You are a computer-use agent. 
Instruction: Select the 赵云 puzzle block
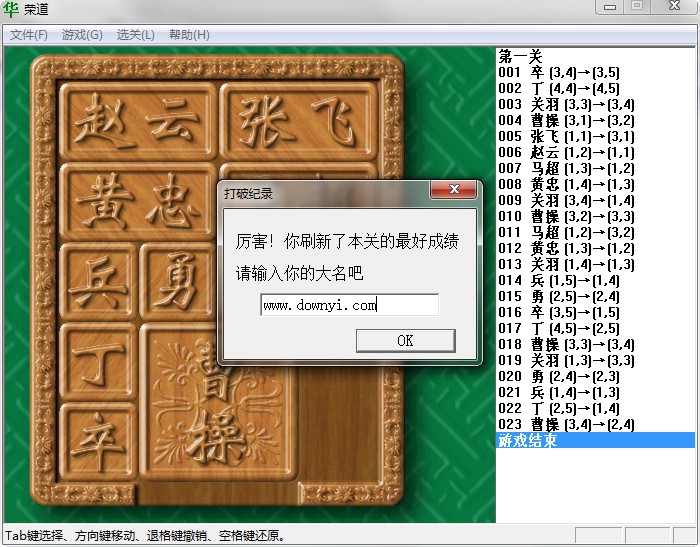[x=137, y=121]
